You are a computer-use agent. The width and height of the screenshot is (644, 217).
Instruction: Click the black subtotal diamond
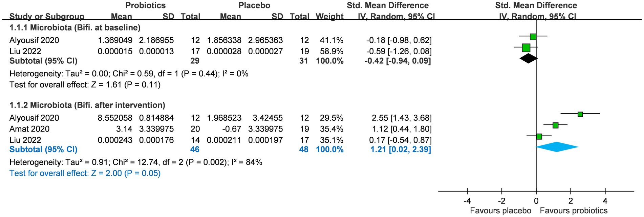(529, 59)
